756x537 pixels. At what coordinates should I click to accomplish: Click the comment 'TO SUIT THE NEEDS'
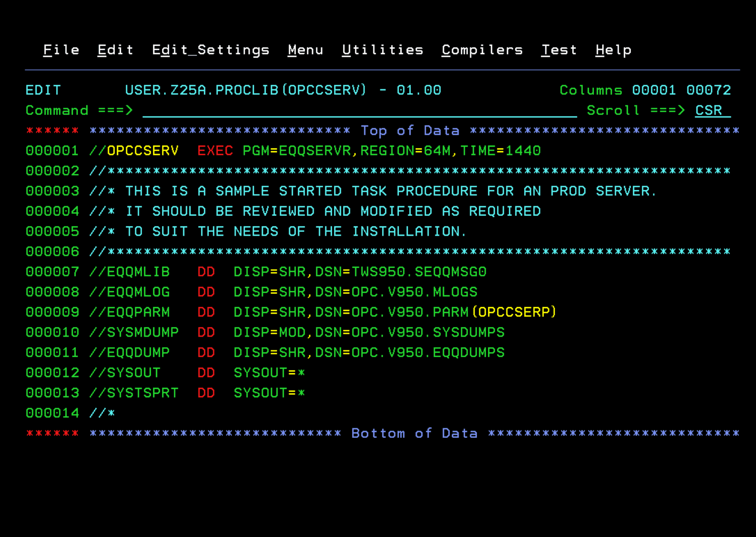click(202, 232)
